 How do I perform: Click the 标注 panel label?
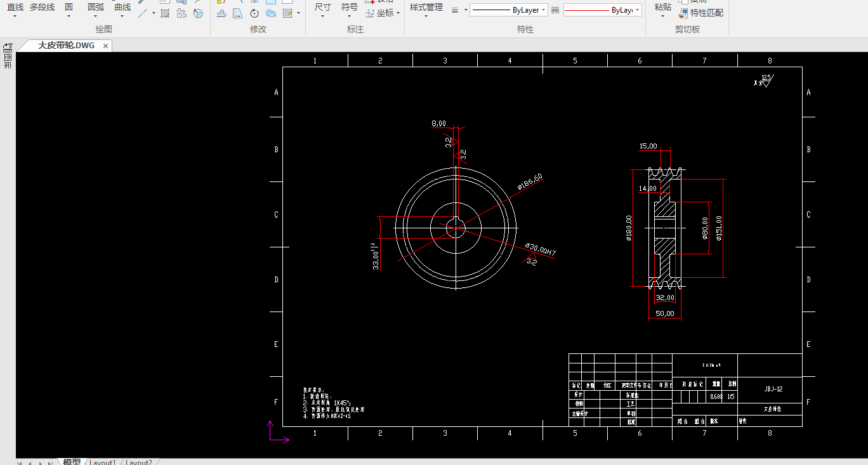(355, 29)
